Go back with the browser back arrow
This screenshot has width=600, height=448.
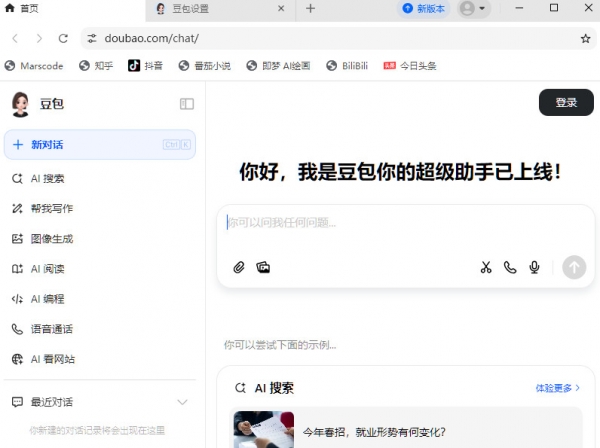(x=15, y=38)
